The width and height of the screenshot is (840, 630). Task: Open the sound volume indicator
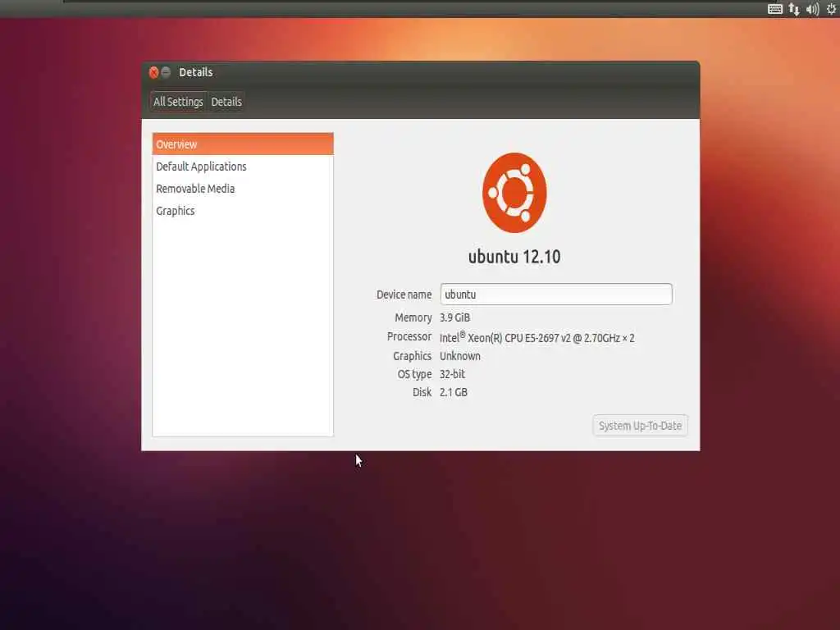813,9
